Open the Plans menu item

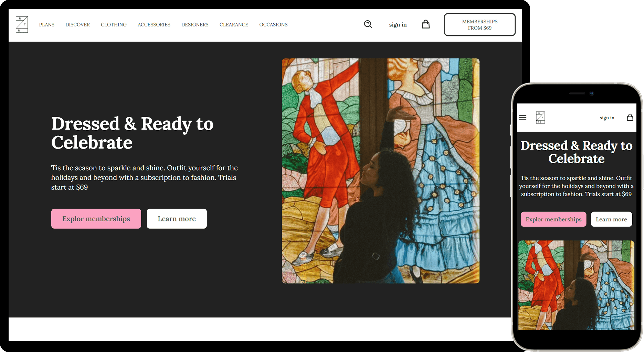(x=47, y=25)
